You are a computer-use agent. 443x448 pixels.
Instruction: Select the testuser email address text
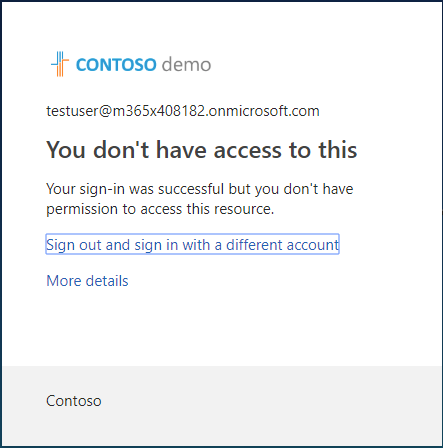[183, 111]
